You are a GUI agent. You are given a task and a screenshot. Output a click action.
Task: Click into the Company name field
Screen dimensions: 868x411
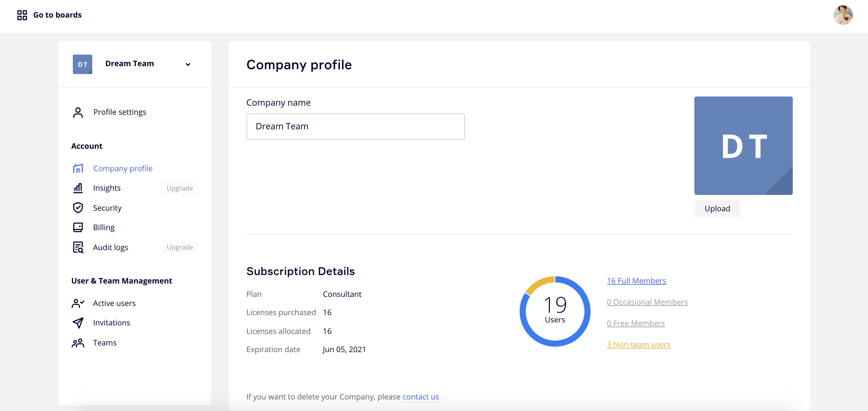click(355, 126)
